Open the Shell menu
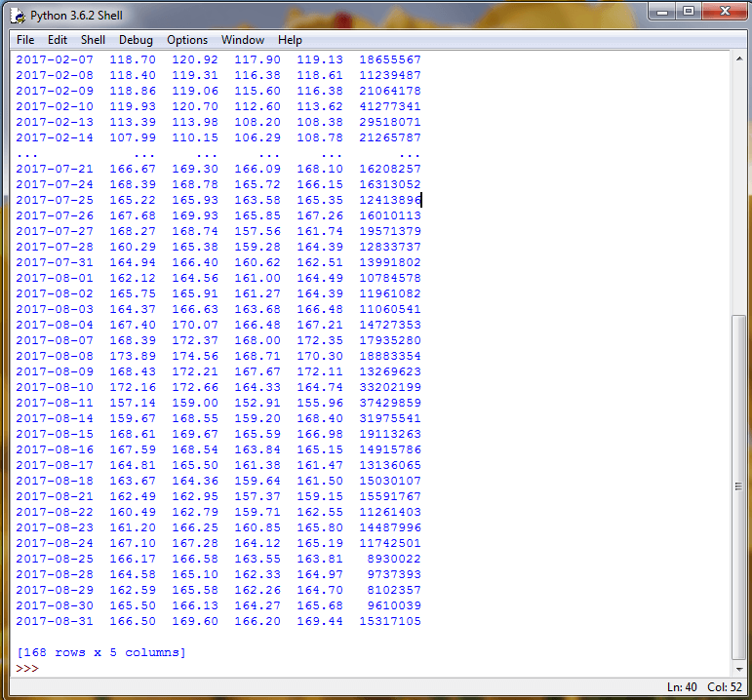 click(x=93, y=40)
